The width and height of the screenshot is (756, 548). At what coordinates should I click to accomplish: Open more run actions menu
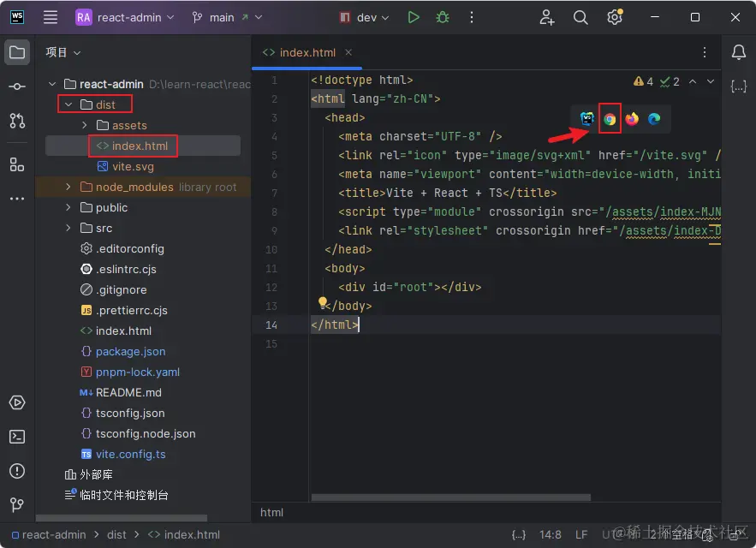pos(472,17)
